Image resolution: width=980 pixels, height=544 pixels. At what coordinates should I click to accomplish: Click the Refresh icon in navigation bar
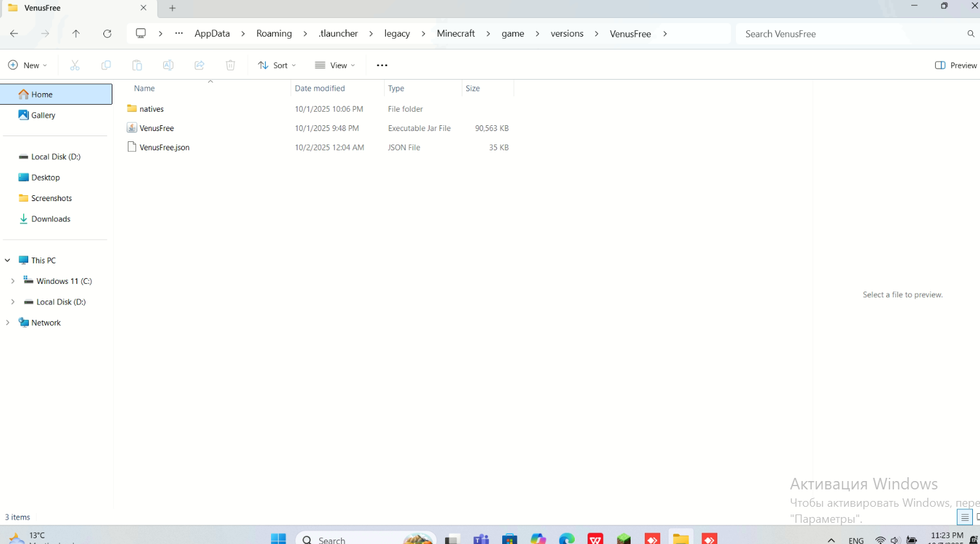pos(107,33)
